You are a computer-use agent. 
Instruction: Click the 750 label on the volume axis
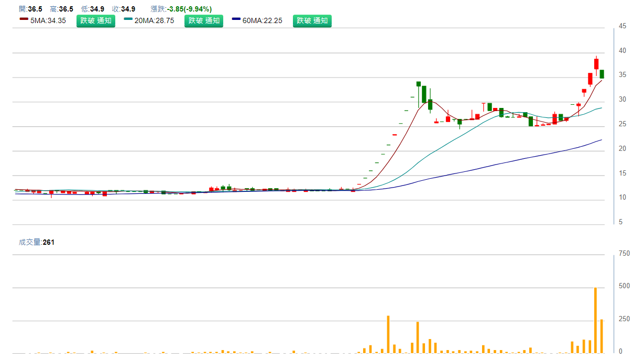624,254
